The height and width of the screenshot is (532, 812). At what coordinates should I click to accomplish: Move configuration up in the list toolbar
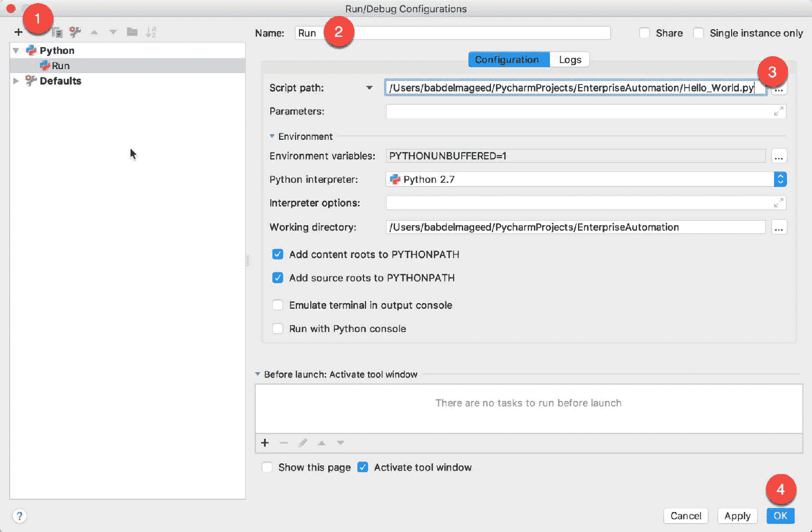pos(94,32)
